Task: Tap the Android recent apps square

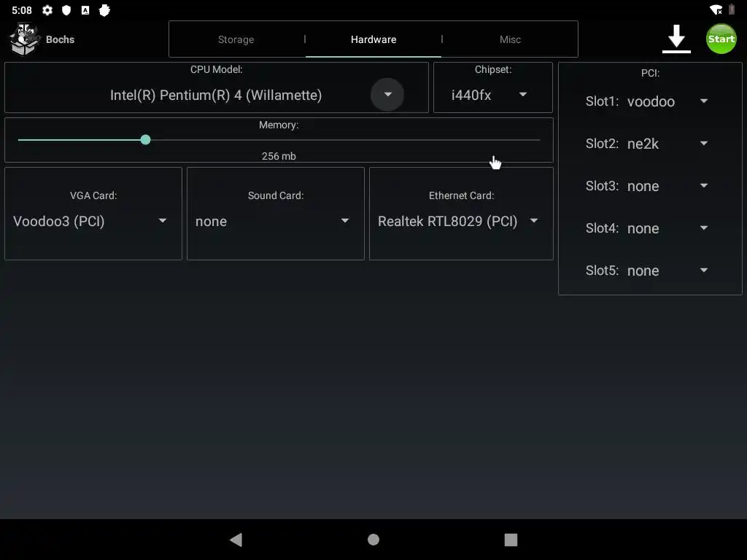Action: point(511,540)
